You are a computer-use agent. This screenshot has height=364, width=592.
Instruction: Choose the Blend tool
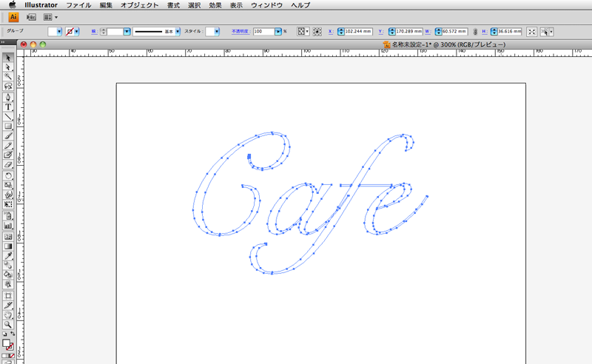pyautogui.click(x=8, y=266)
